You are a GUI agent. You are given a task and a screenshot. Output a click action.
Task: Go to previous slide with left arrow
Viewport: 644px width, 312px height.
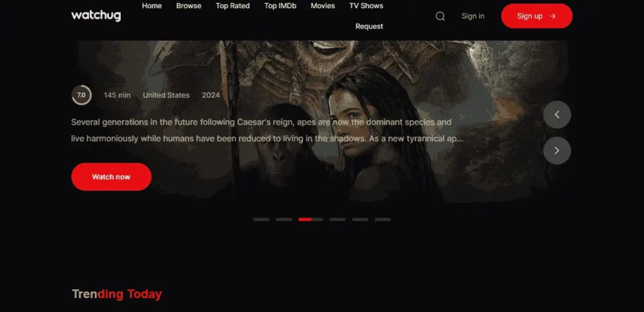557,114
